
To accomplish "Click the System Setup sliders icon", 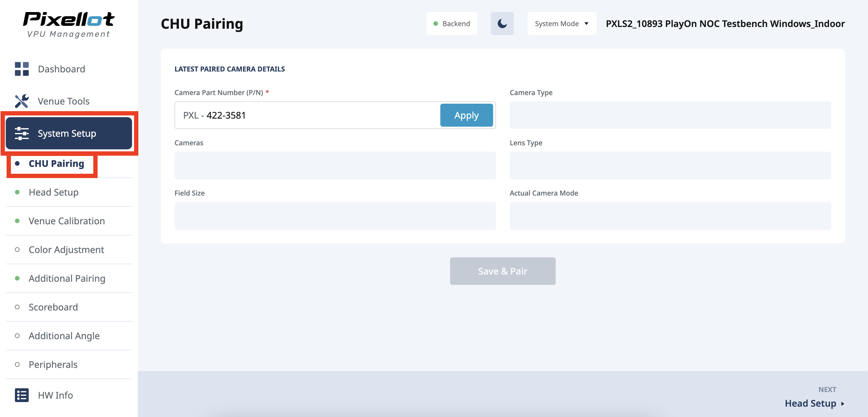I will (22, 134).
